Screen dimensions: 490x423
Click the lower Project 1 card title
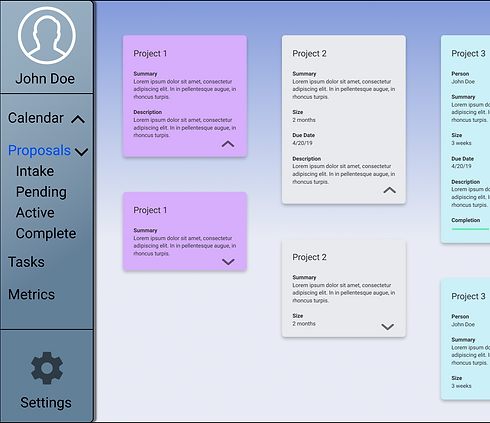pos(150,210)
